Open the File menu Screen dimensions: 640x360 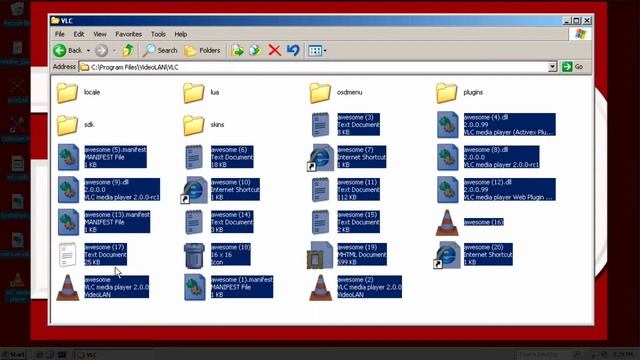coord(60,34)
